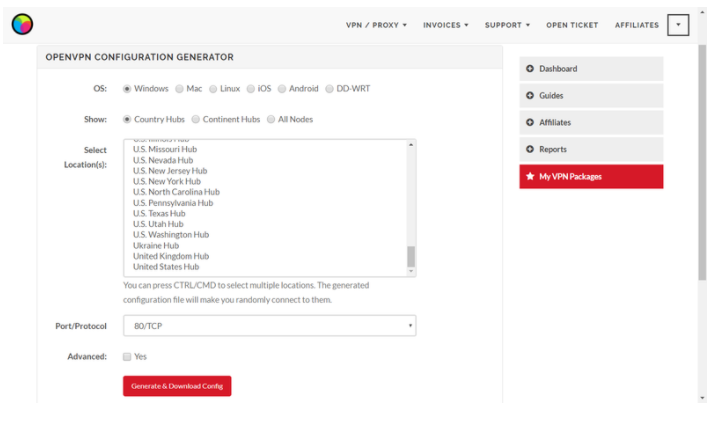Click the plus icon beside Guides
This screenshot has height=422, width=713.
coord(530,95)
